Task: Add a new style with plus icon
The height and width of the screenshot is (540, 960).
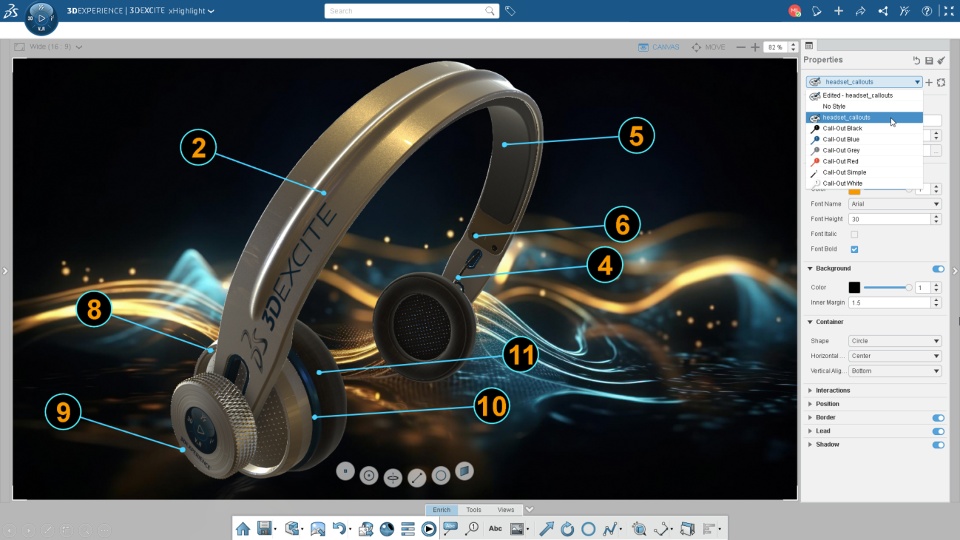Action: (x=929, y=82)
